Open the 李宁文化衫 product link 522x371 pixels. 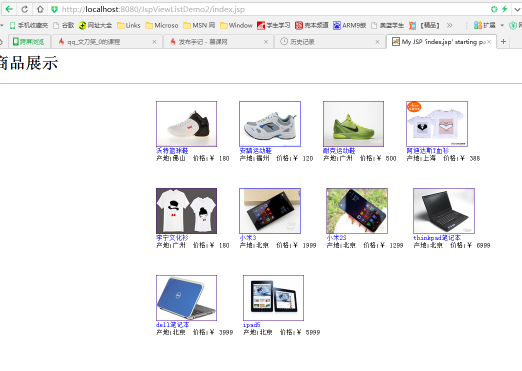coord(172,238)
